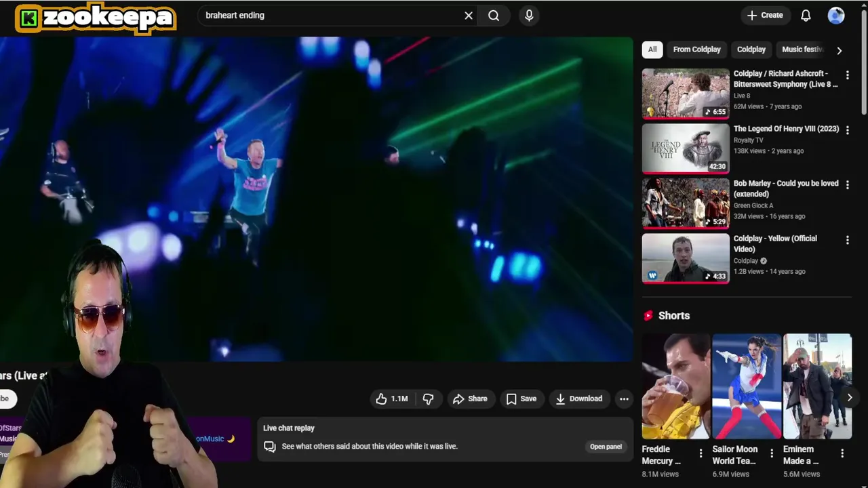Like the video with 1.1M thumbs up
Screen dimensions: 868x488
[392, 399]
